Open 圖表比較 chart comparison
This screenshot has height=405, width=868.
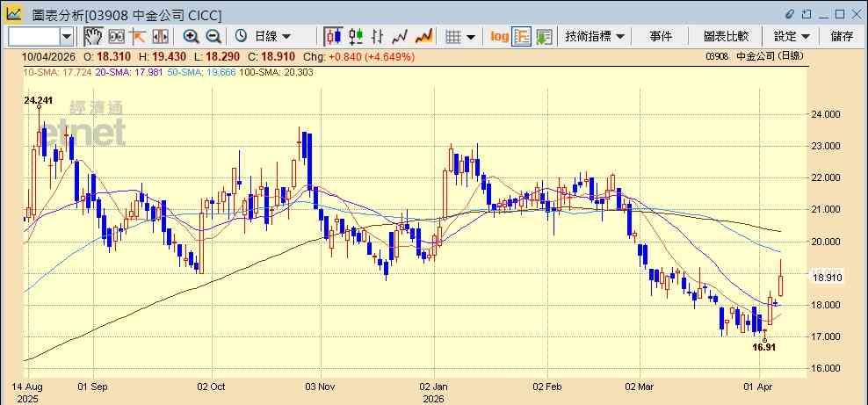point(727,37)
